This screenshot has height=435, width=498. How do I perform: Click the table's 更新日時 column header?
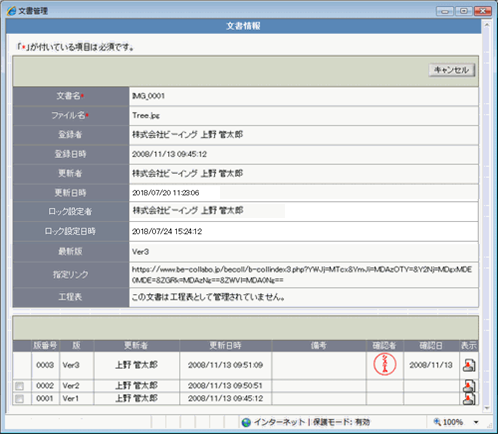225,346
